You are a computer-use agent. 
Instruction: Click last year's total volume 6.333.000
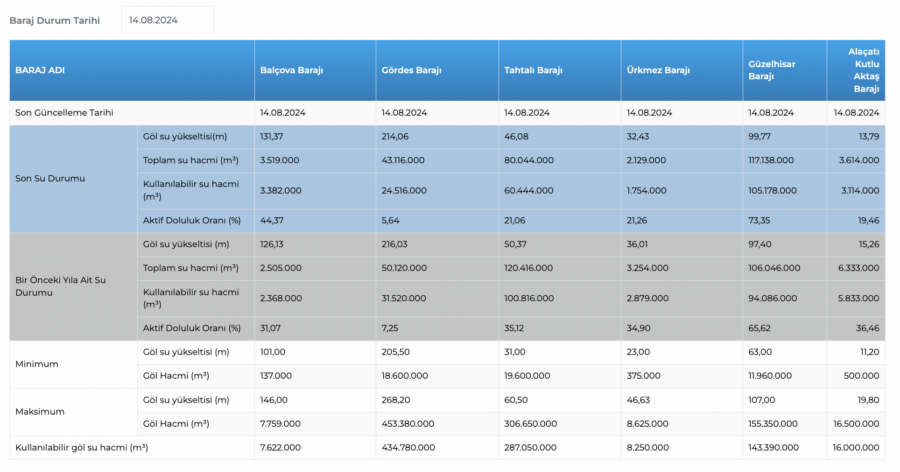(858, 268)
